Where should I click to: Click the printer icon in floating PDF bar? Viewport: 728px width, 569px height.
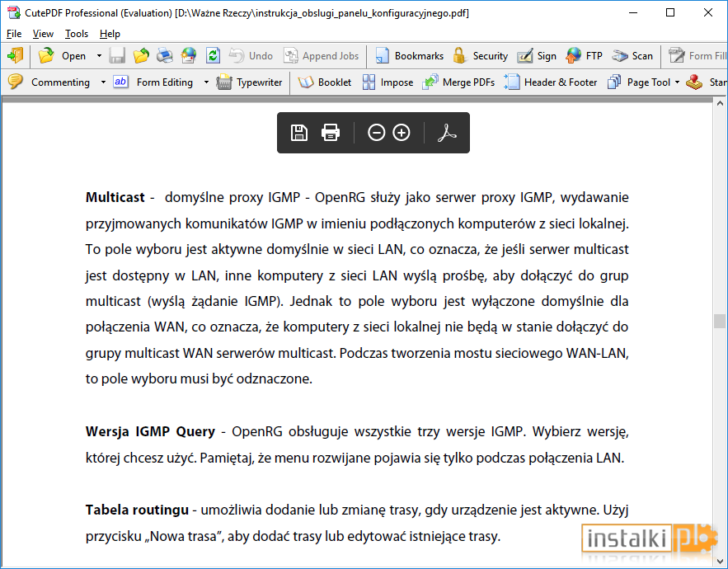[x=330, y=133]
